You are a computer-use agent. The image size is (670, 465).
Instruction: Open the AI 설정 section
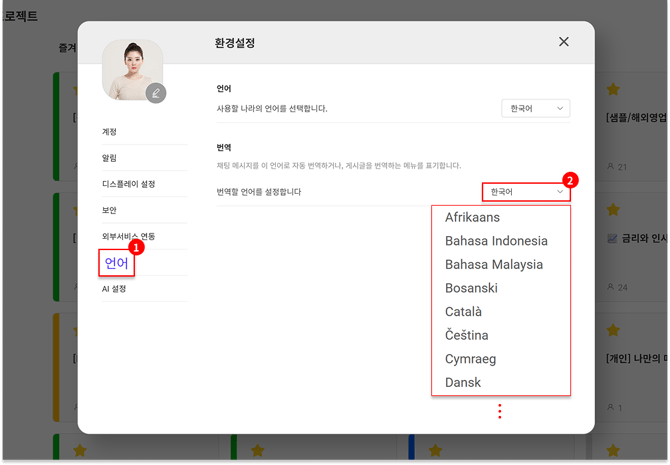click(114, 289)
